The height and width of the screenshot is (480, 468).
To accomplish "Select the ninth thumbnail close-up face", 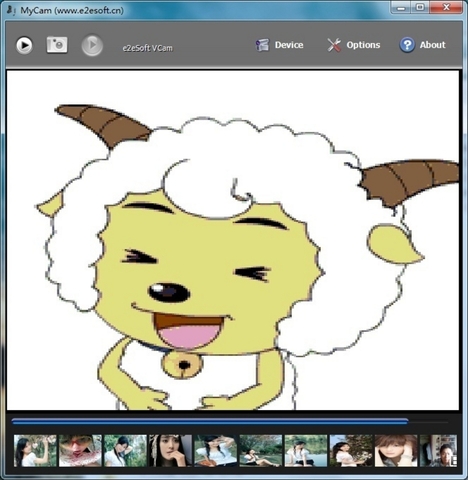I will 396,450.
